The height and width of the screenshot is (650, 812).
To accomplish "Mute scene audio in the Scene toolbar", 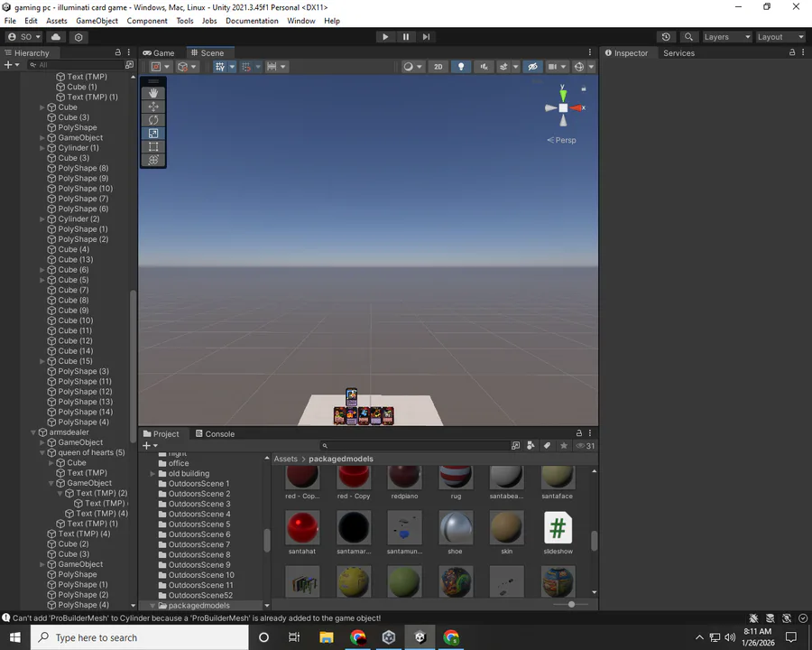I will (484, 66).
